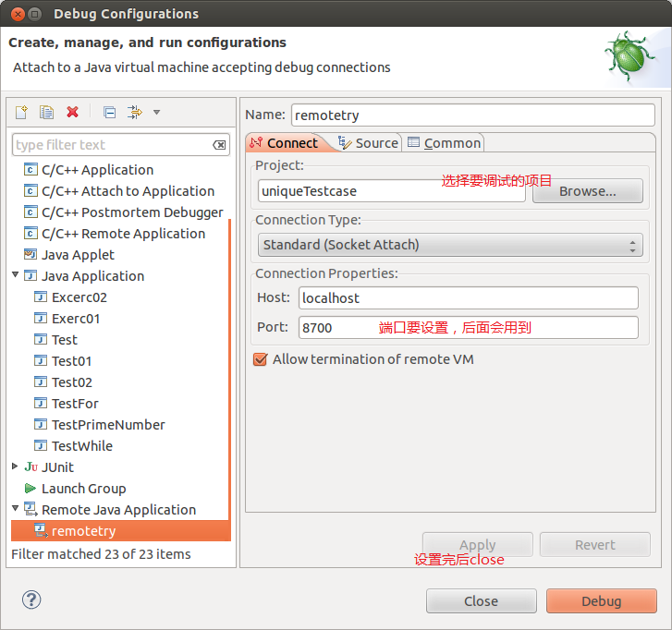This screenshot has width=672, height=630.
Task: Select the TestWhile launch configuration
Action: [82, 446]
